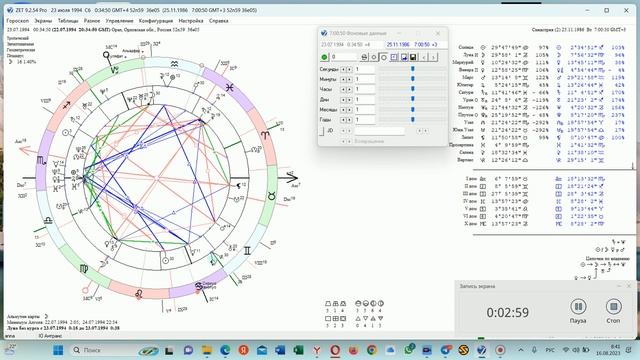The height and width of the screenshot is (360, 640).
Task: Click the black floppy disk save icon
Action: click(x=413, y=57)
